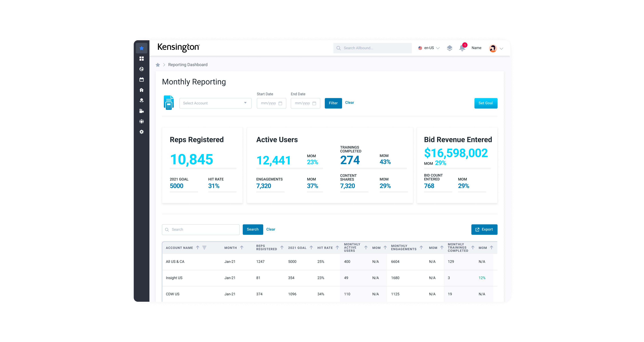This screenshot has height=342, width=644.
Task: Open the globe icon in sidebar
Action: (142, 69)
